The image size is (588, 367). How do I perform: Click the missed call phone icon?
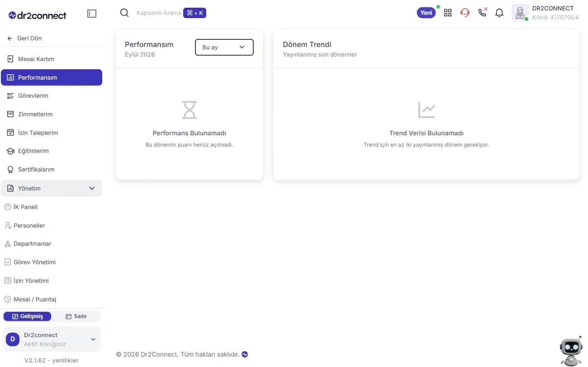(483, 12)
